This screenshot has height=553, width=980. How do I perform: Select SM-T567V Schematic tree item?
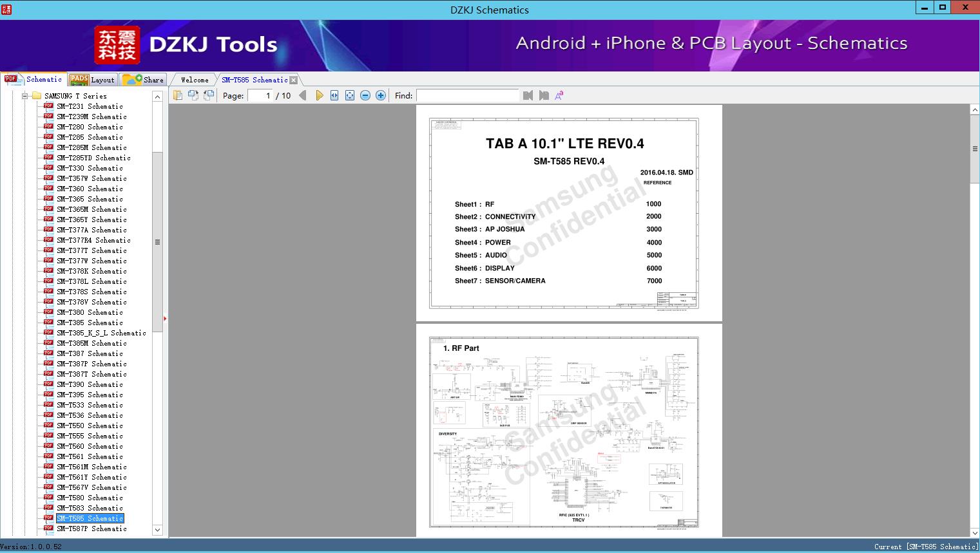91,487
